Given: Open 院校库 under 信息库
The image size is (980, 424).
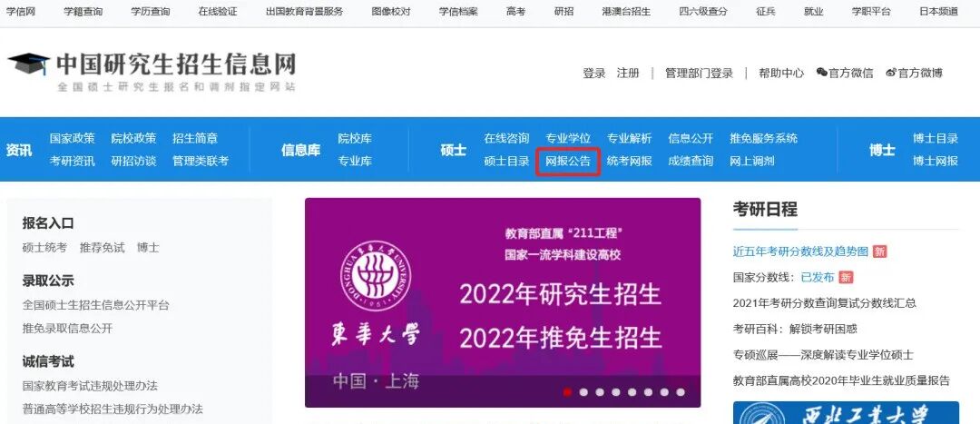Looking at the screenshot, I should (x=355, y=138).
